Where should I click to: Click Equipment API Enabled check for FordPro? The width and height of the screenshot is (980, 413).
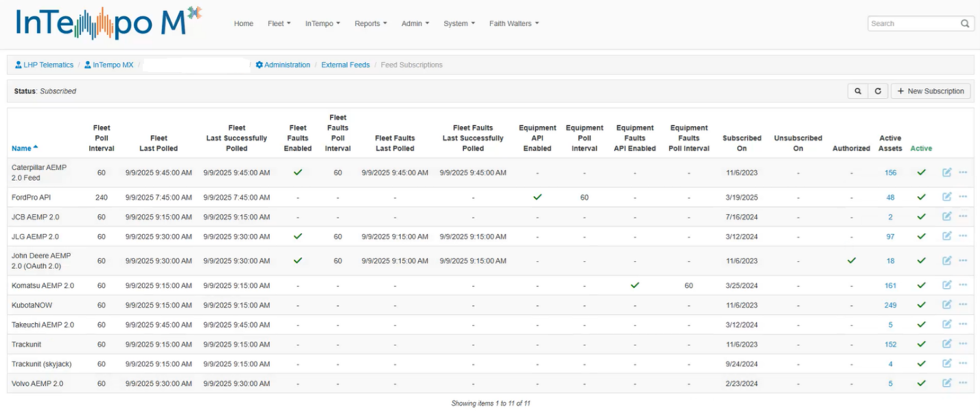(x=537, y=197)
